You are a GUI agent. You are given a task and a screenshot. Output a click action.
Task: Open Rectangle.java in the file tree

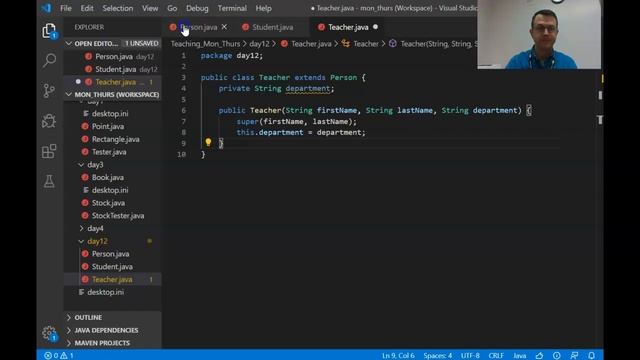pyautogui.click(x=116, y=139)
